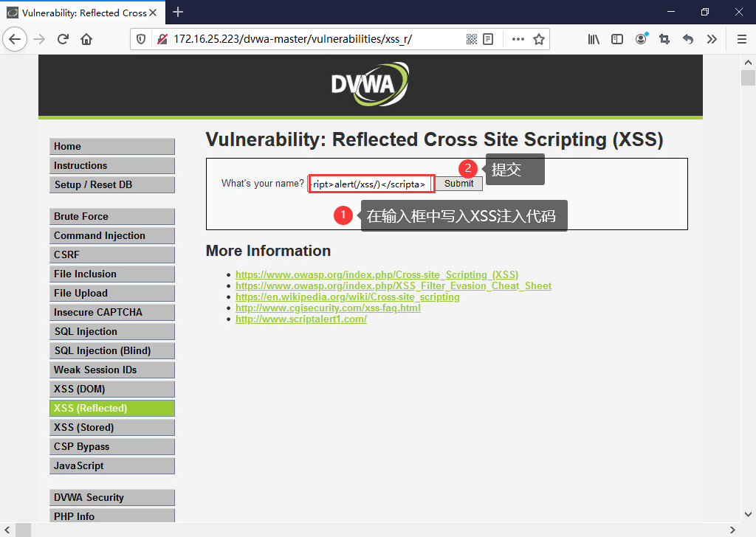Open the QR code generator icon

[x=472, y=39]
